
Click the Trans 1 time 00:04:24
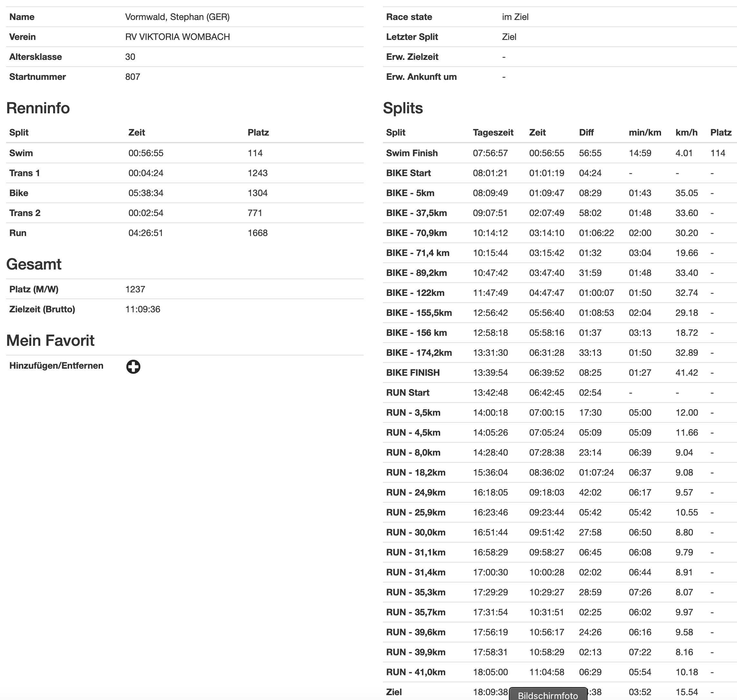146,173
